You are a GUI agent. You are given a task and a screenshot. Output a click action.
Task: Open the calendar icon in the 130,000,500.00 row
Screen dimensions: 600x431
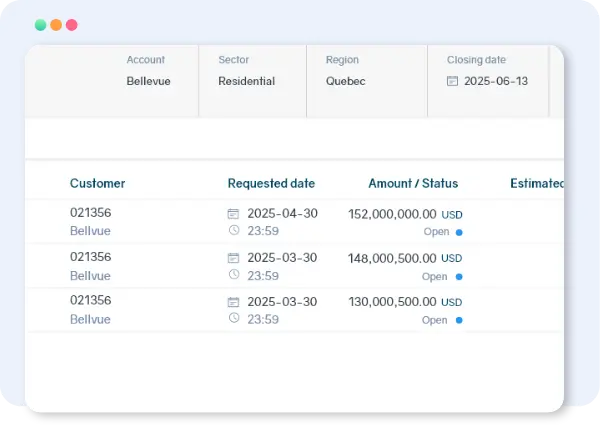[x=233, y=302]
